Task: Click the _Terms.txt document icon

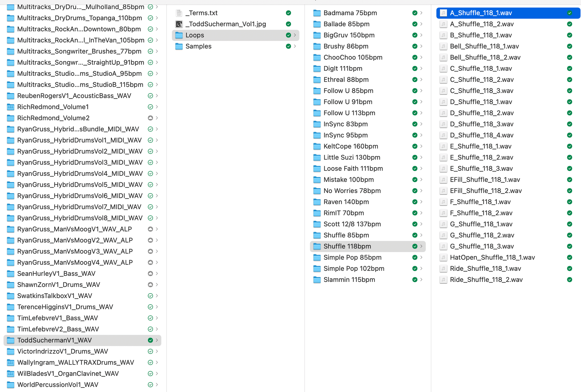Action: [x=179, y=13]
